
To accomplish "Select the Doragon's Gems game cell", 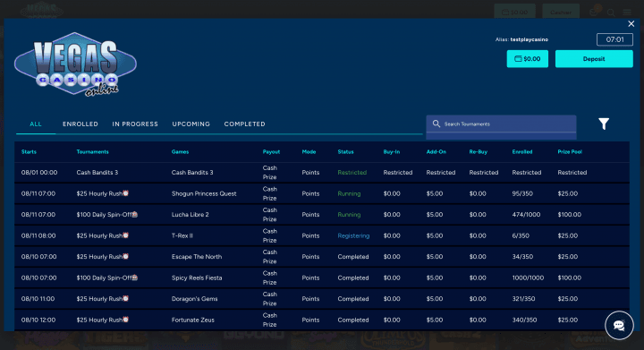I will pos(194,299).
